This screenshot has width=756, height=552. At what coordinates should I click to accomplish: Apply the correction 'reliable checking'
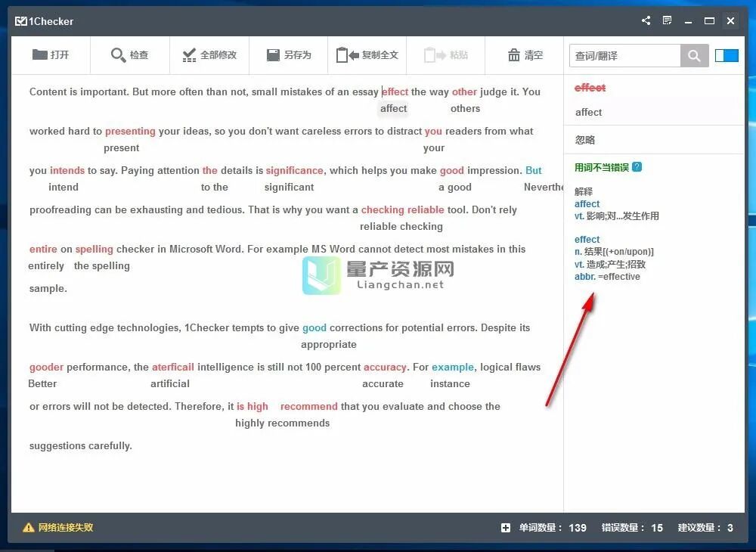click(x=401, y=227)
